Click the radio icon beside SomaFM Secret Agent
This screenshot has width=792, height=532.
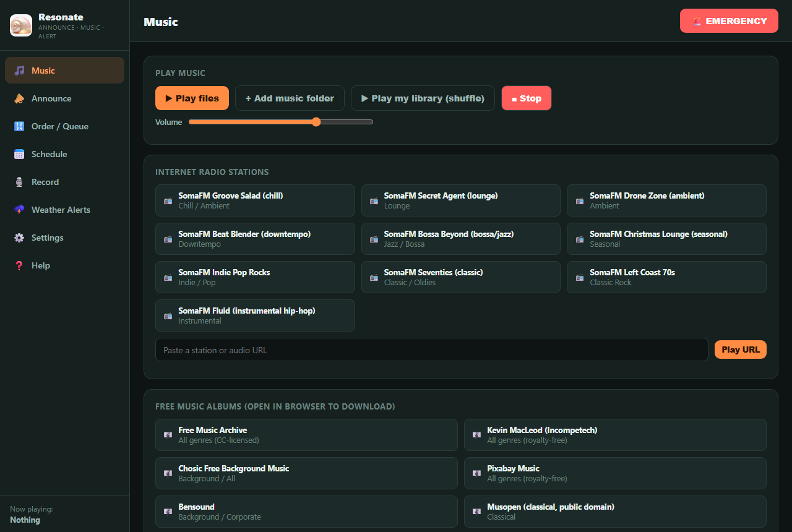click(x=374, y=201)
